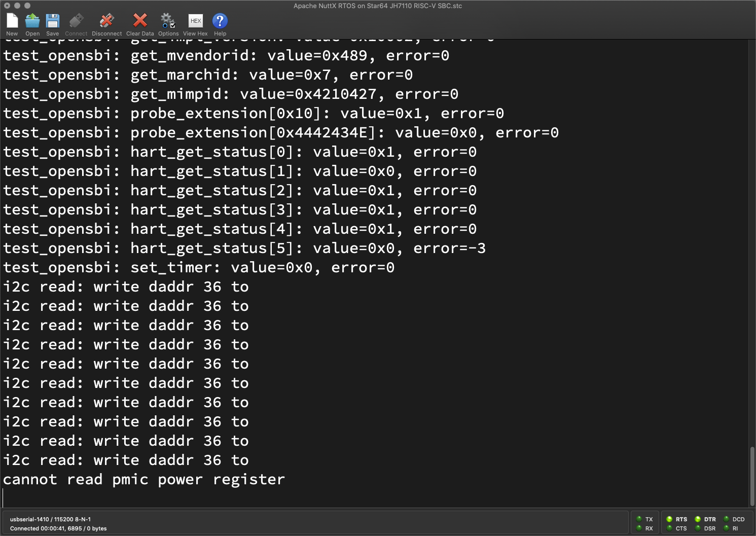Click the New document icon
Image resolution: width=756 pixels, height=536 pixels.
pyautogui.click(x=12, y=21)
